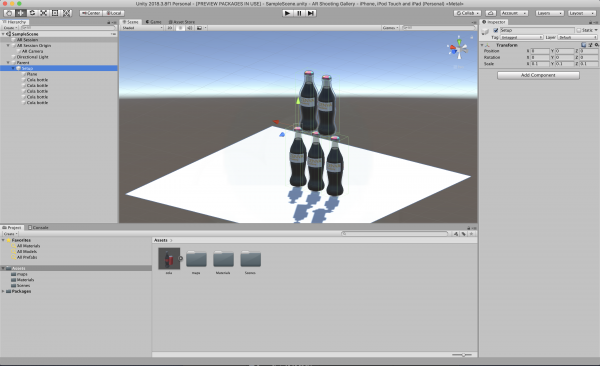Screen dimensions: 600x366
Task: Open the Gizmos menu button
Action: click(x=390, y=28)
